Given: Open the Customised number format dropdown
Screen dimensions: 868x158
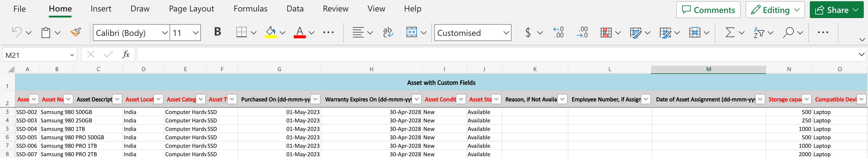Looking at the screenshot, I should pyautogui.click(x=506, y=33).
